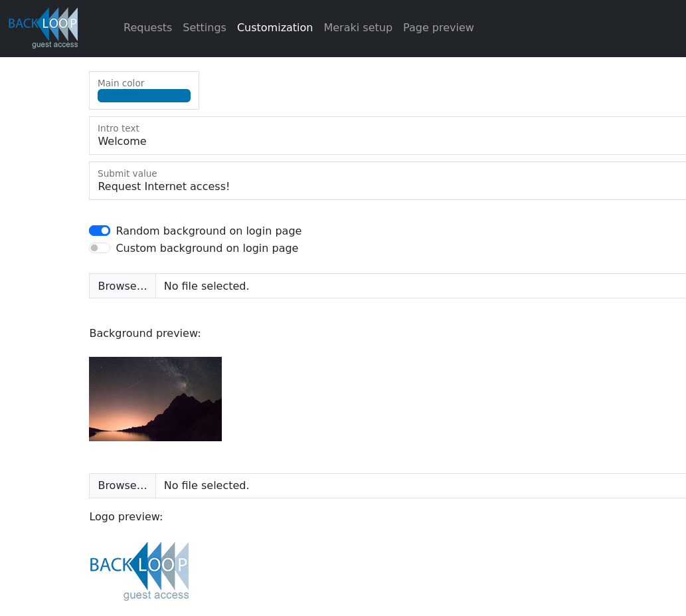Click the No file selected area for logo

206,485
